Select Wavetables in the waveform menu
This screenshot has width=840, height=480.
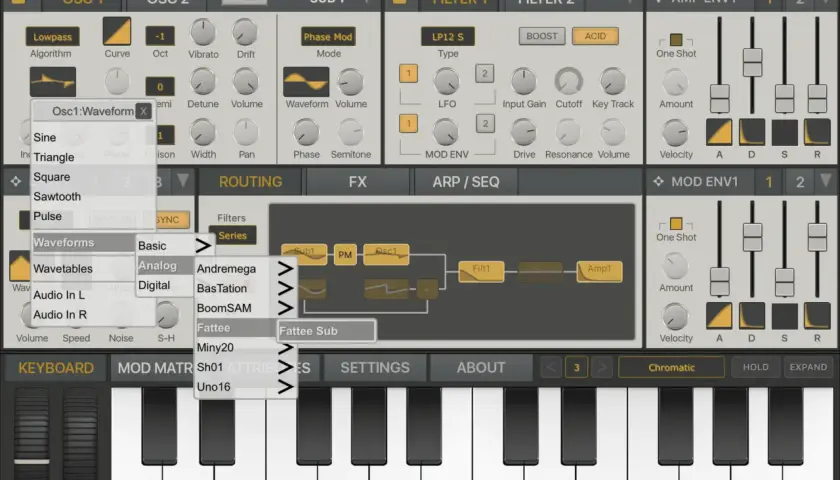[83, 268]
